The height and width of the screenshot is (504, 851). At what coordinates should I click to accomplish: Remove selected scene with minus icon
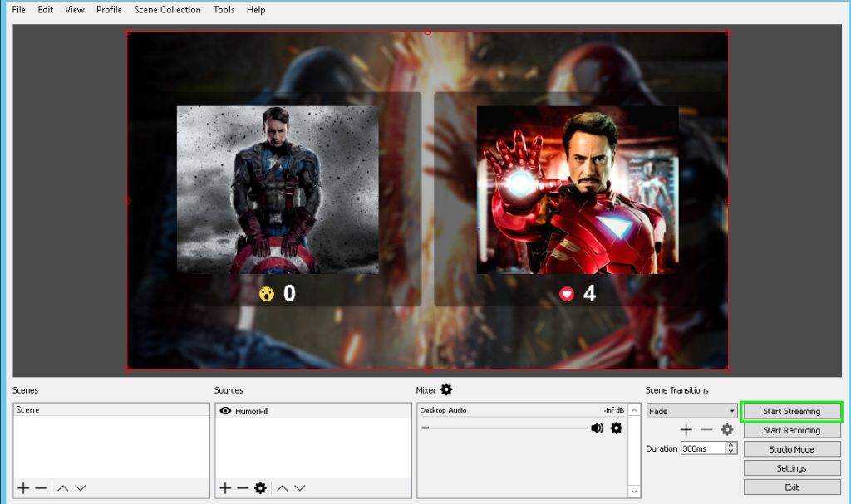[x=41, y=488]
